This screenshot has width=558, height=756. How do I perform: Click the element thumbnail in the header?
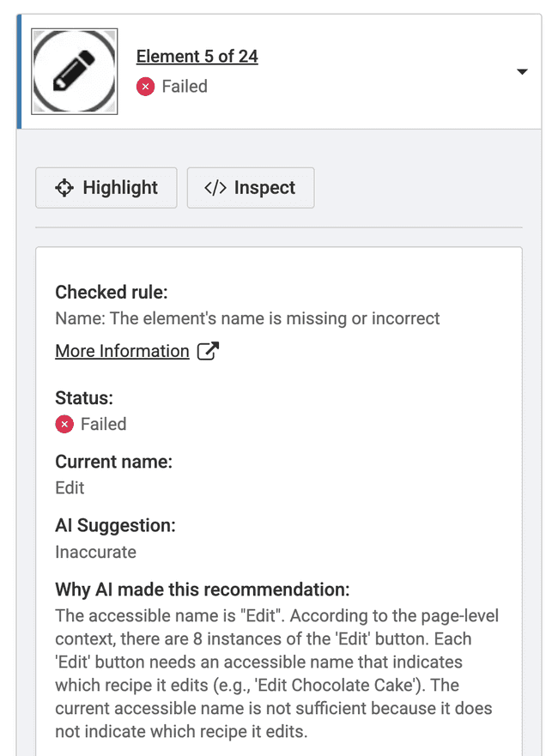pyautogui.click(x=74, y=71)
